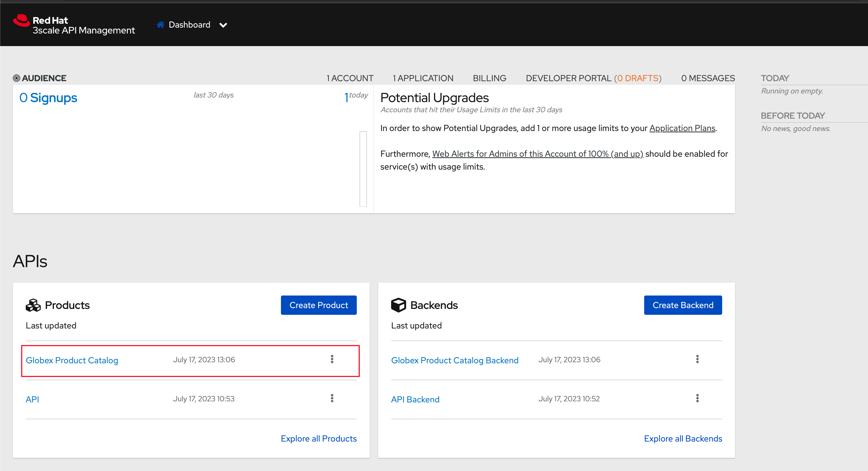Screen dimensions: 868x471
Task: Click the Create Product button
Action: [x=318, y=305]
